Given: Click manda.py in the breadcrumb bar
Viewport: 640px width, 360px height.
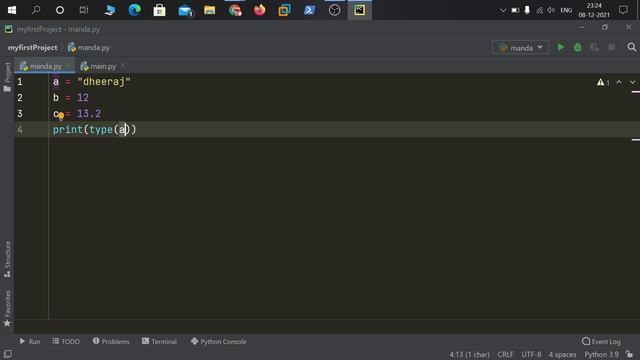Looking at the screenshot, I should [x=89, y=48].
